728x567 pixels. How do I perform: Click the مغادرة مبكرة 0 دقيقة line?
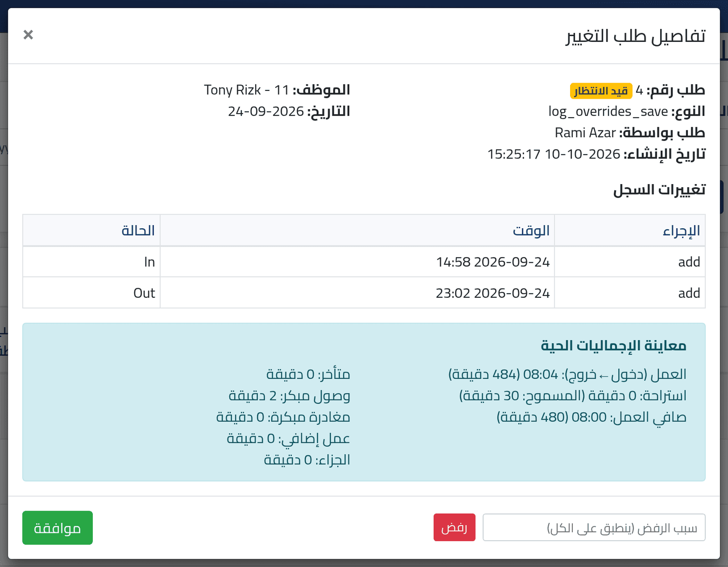pyautogui.click(x=283, y=417)
